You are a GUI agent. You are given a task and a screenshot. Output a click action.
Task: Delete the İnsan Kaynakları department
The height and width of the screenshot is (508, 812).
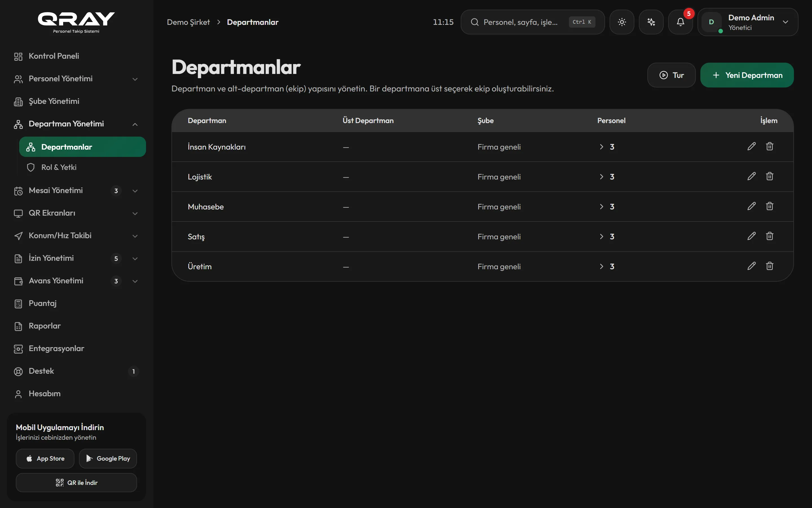[x=770, y=146]
